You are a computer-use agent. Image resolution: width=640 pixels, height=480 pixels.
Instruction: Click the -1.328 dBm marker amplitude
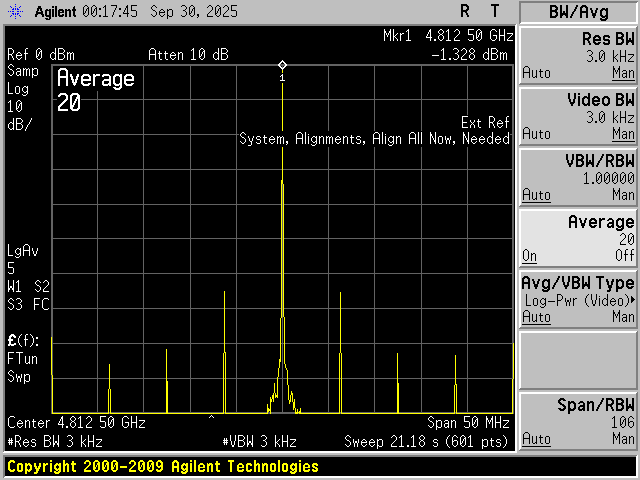(469, 55)
